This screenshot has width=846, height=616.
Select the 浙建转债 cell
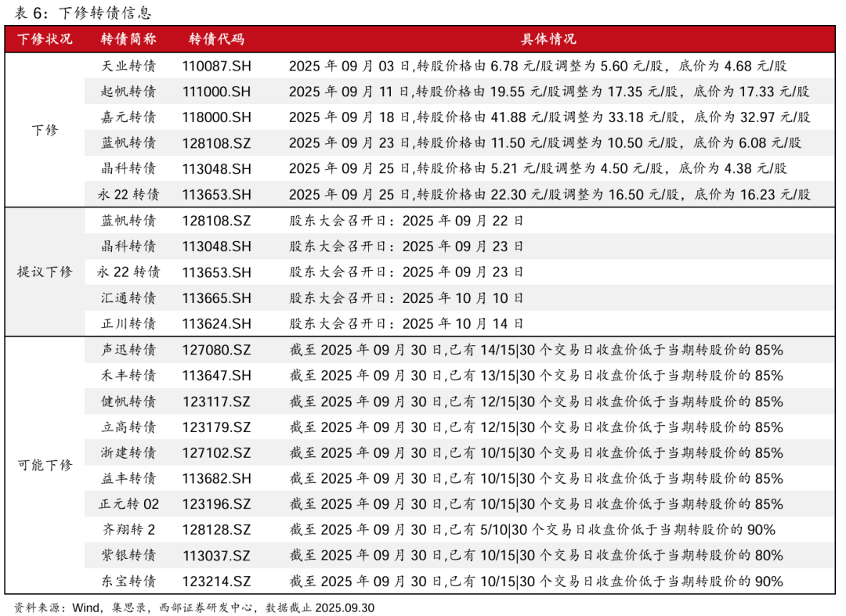[x=128, y=452]
